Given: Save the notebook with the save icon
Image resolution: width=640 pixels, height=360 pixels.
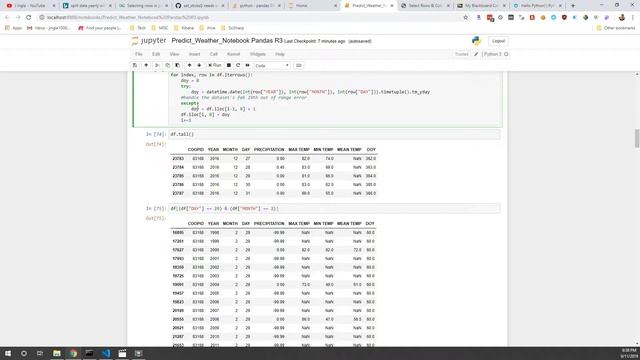Looking at the screenshot, I should (x=135, y=65).
